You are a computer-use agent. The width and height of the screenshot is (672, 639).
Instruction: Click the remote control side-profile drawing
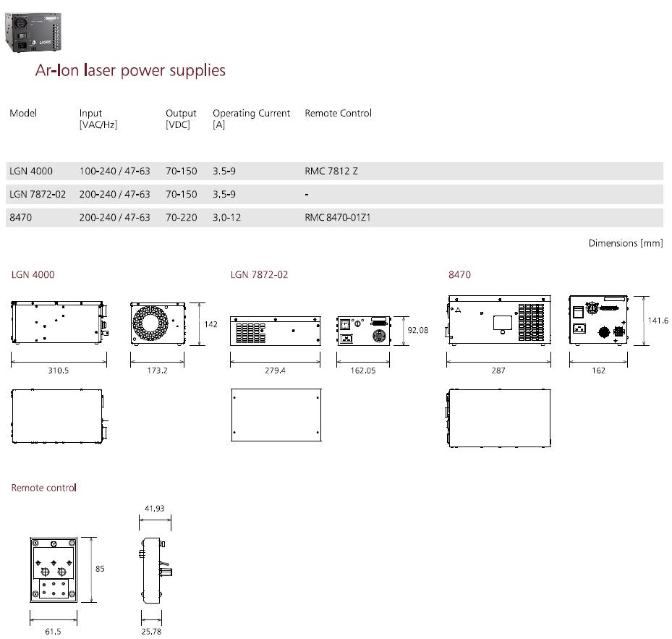click(x=152, y=570)
